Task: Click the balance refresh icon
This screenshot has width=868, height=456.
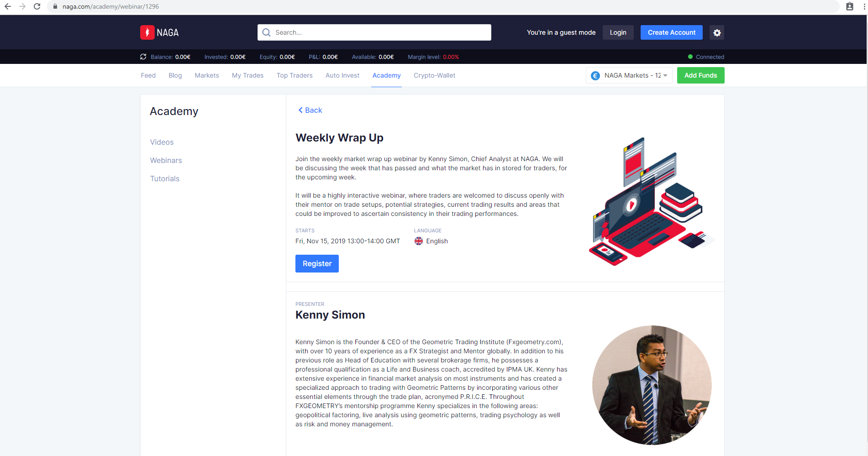Action: tap(143, 57)
